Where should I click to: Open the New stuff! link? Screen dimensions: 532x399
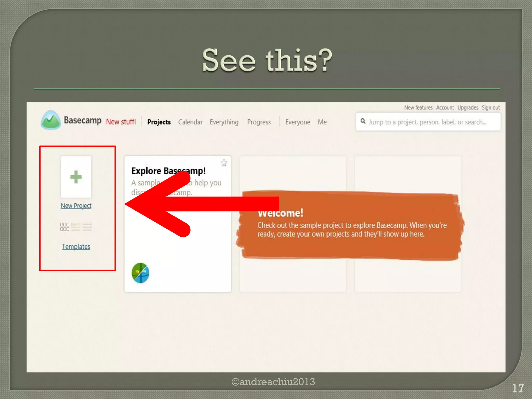click(121, 122)
